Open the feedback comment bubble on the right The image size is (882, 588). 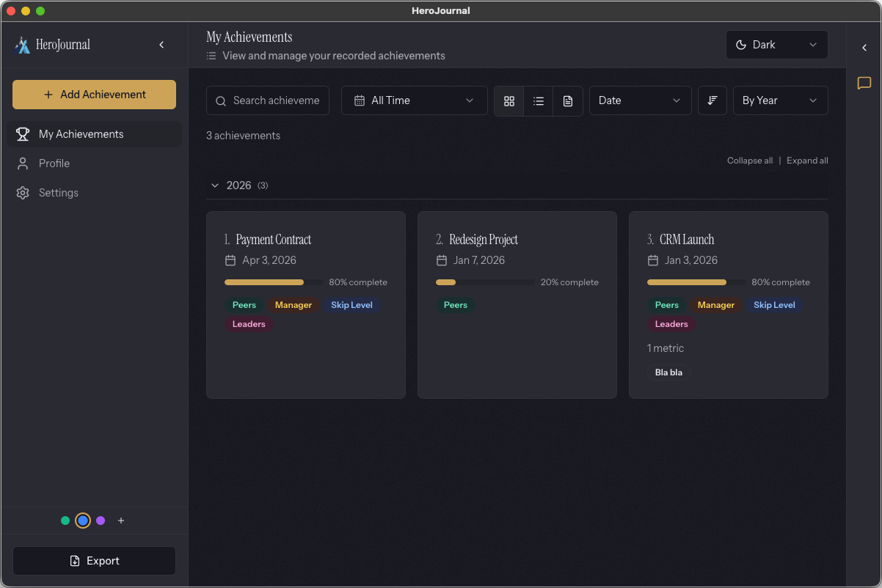[x=864, y=83]
